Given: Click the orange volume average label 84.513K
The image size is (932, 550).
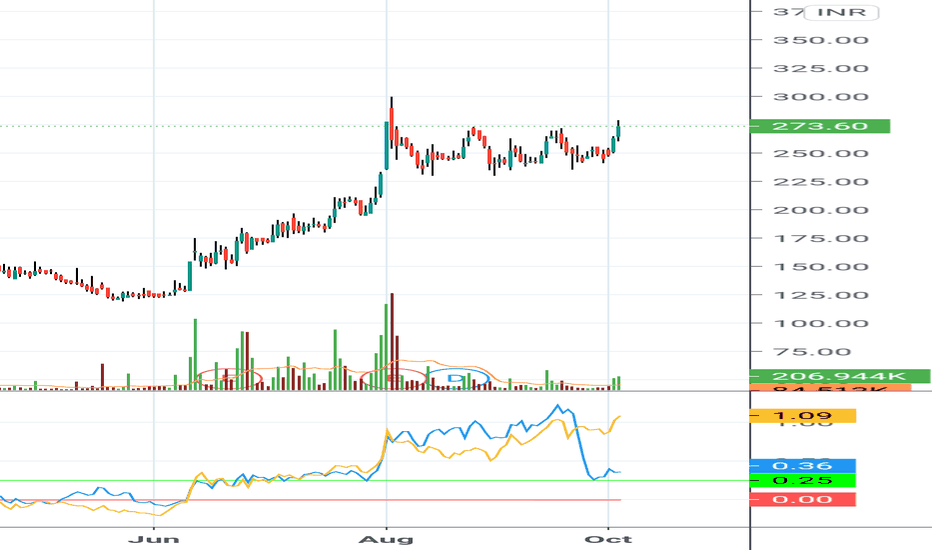Looking at the screenshot, I should click(x=830, y=388).
